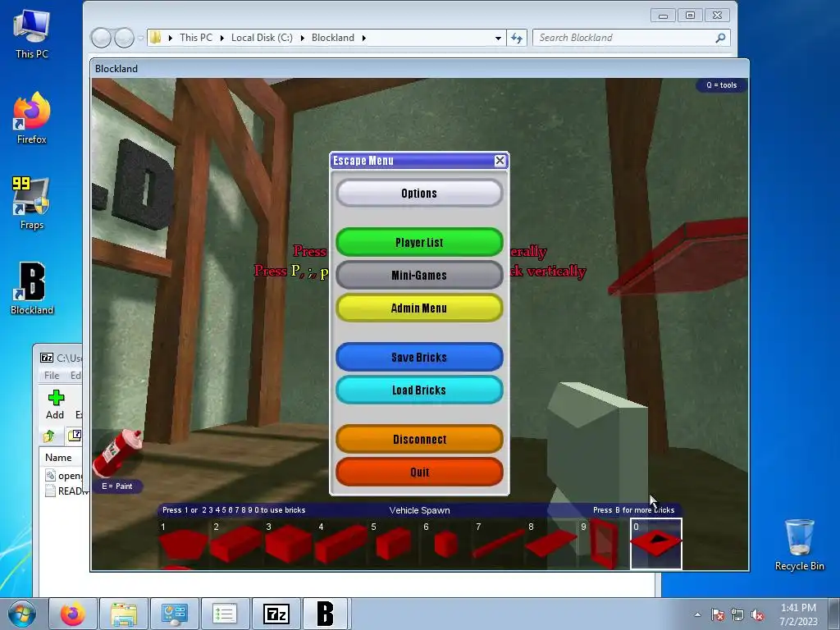
Task: Select brick slot 8 flat plate
Action: click(551, 545)
